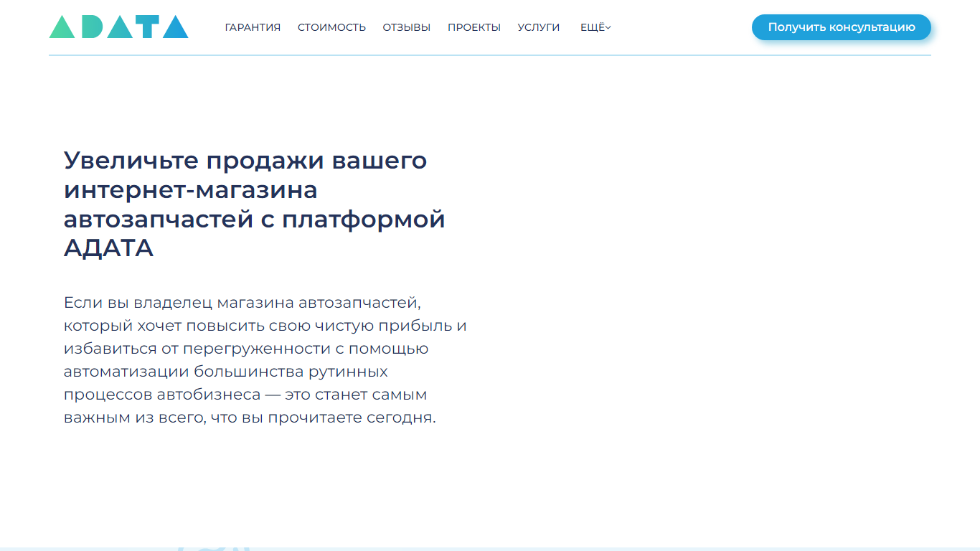Go to the СТОИМОСТЬ section
This screenshot has width=980, height=551.
[x=331, y=27]
